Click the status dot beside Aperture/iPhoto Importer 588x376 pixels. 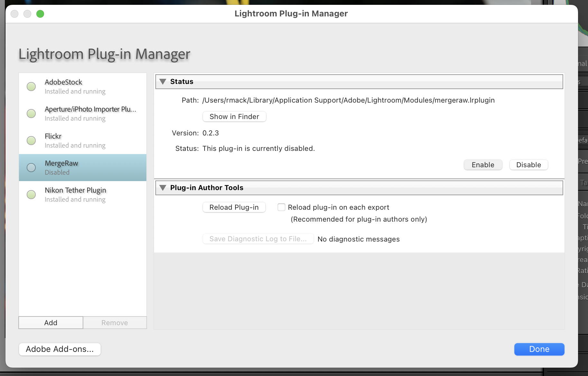(31, 114)
